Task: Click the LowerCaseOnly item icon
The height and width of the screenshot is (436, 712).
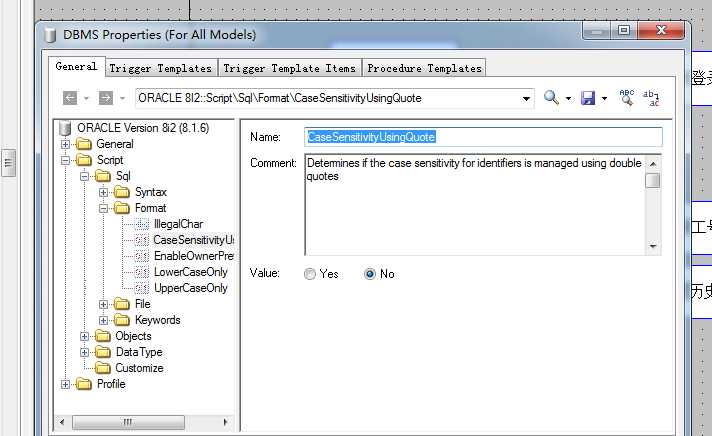Action: click(142, 272)
